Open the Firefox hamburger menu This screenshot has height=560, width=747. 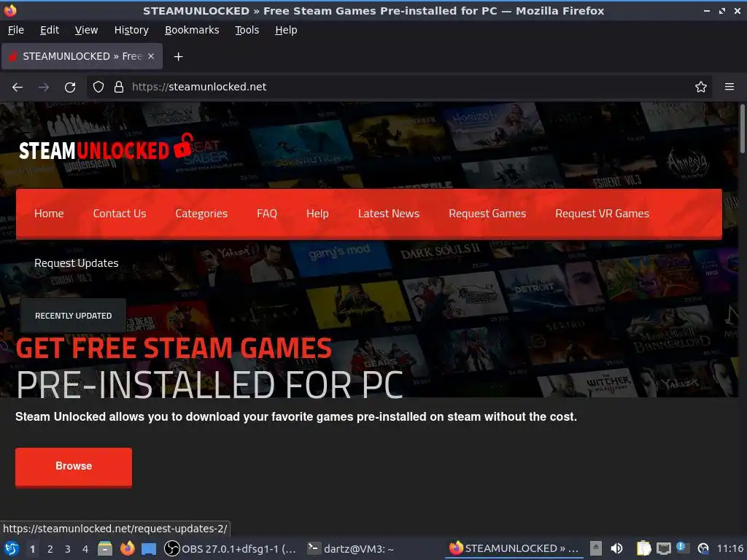pyautogui.click(x=729, y=87)
